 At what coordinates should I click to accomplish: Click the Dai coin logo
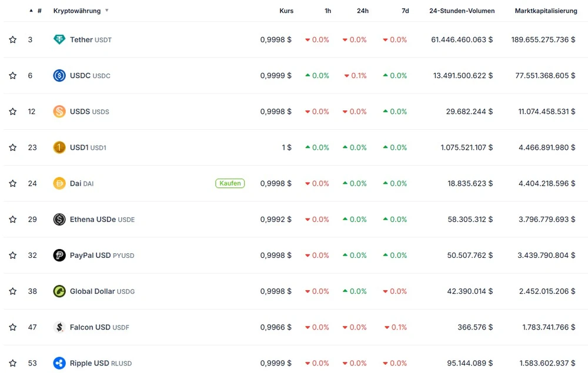[x=59, y=183]
